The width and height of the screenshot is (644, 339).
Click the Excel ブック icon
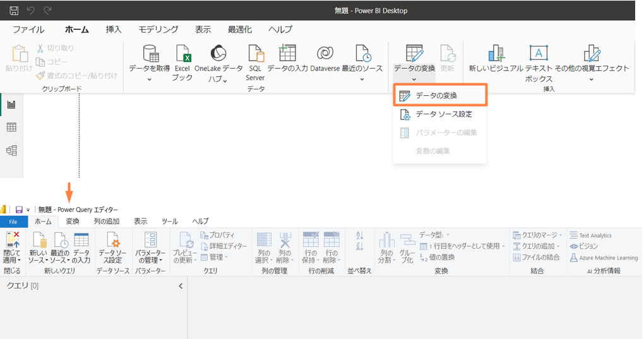[182, 54]
